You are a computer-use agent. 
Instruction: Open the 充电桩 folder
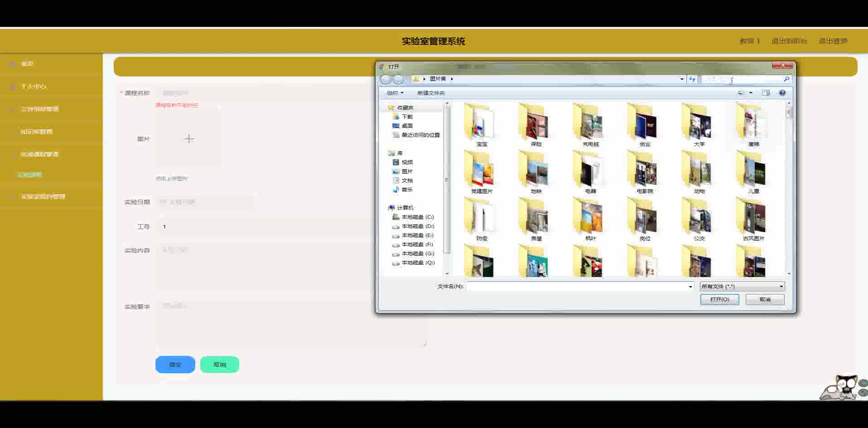click(590, 126)
